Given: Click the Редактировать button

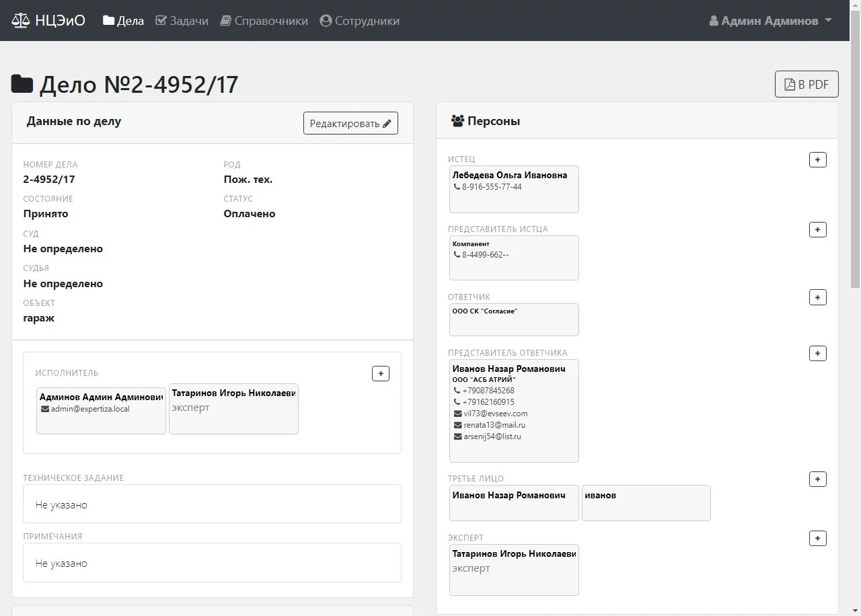Looking at the screenshot, I should 350,122.
